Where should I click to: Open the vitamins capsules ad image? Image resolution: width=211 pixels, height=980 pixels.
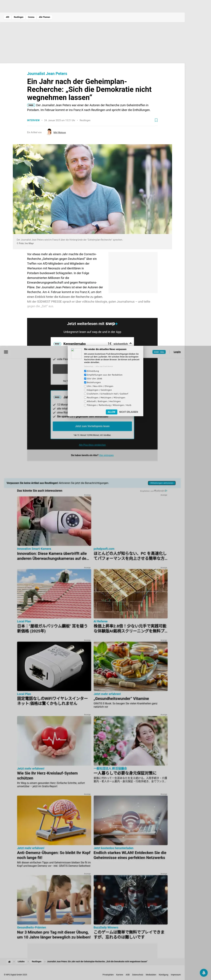point(130,667)
